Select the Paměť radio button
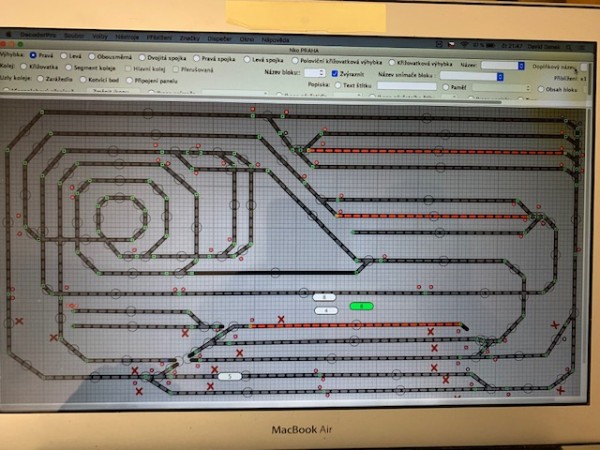This screenshot has height=450, width=600. tap(445, 87)
